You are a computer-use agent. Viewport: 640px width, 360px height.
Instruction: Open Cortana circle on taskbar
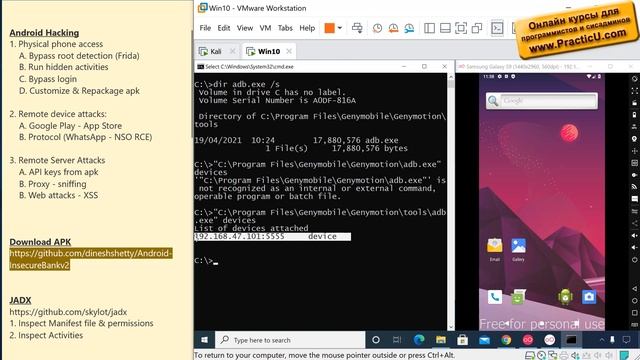(x=376, y=340)
